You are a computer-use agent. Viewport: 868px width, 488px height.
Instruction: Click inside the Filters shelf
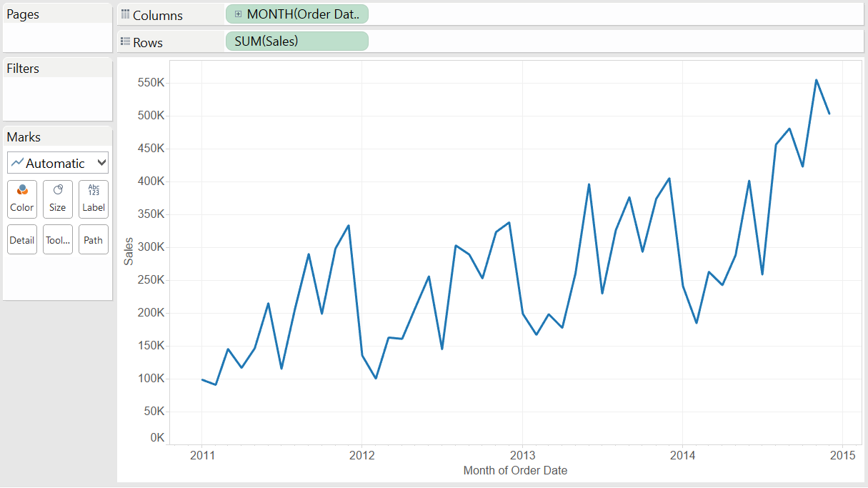[x=57, y=93]
